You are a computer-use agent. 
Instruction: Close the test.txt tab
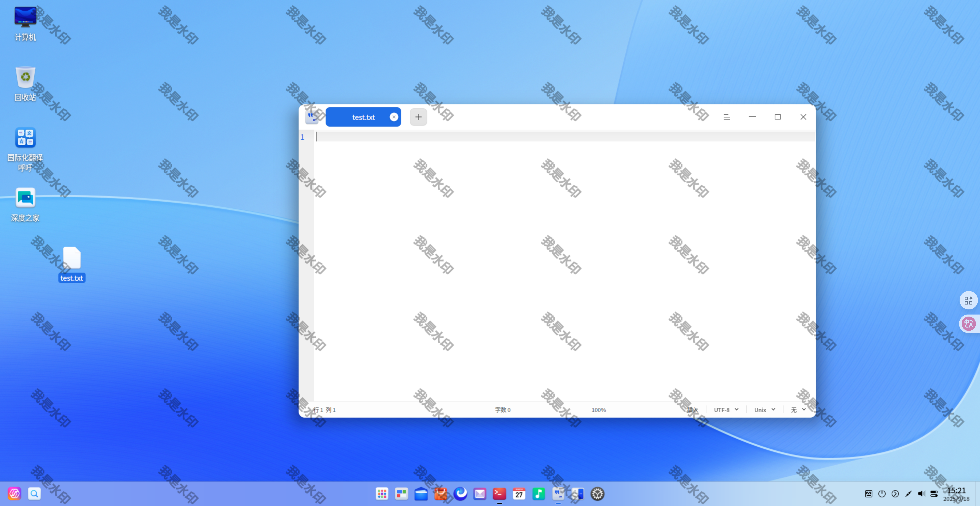pyautogui.click(x=394, y=117)
